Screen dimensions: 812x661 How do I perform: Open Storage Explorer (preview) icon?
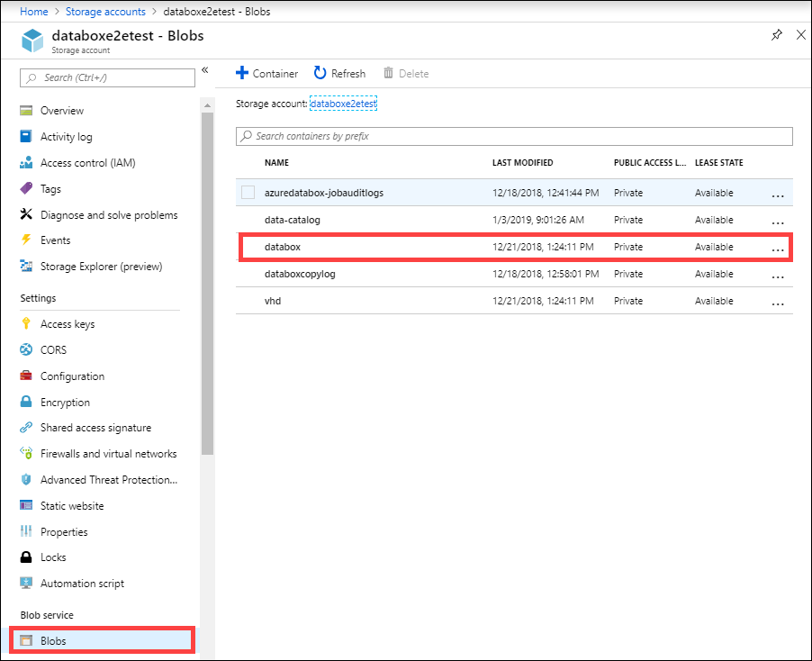click(x=26, y=267)
